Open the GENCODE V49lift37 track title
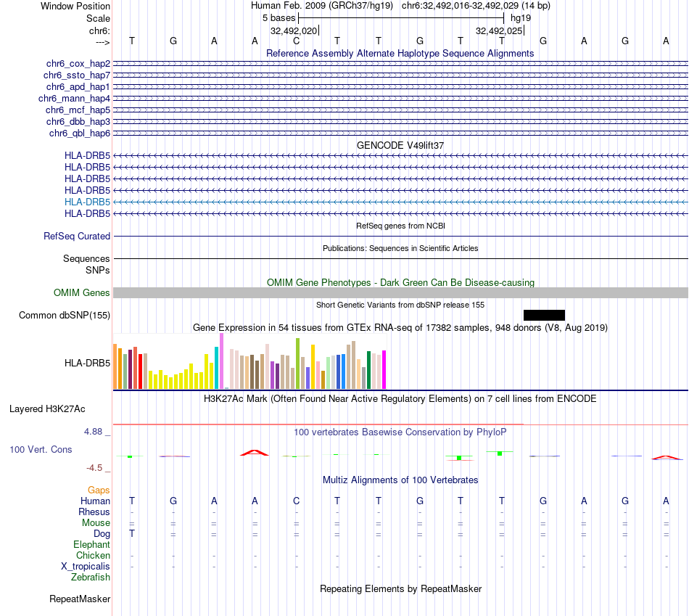Image resolution: width=689 pixels, height=616 pixels. 400,145
